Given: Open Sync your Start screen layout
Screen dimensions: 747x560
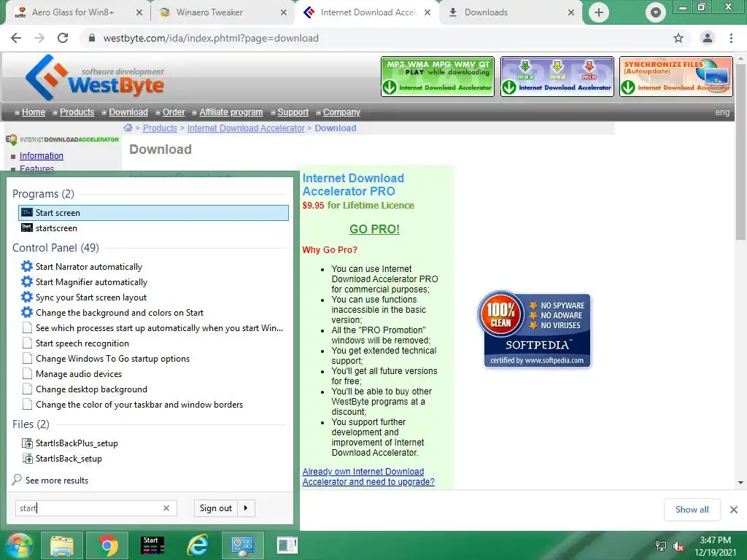Looking at the screenshot, I should point(153,297).
